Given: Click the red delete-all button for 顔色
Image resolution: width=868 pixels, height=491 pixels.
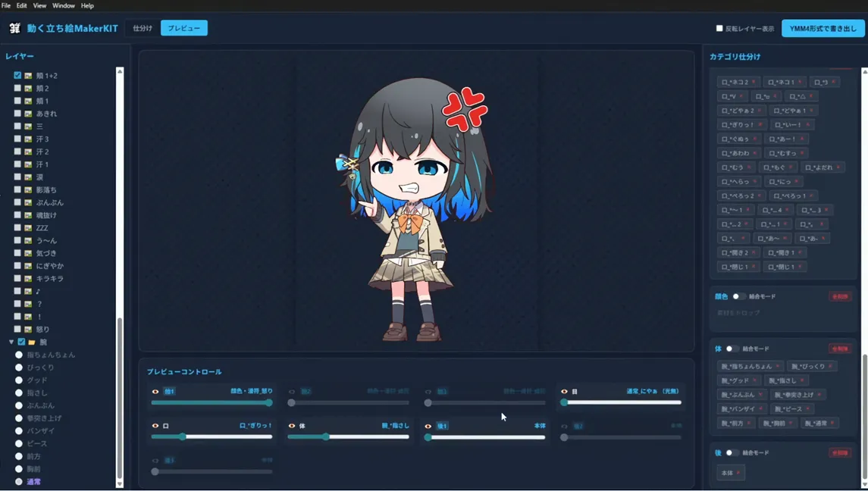Looking at the screenshot, I should [840, 297].
